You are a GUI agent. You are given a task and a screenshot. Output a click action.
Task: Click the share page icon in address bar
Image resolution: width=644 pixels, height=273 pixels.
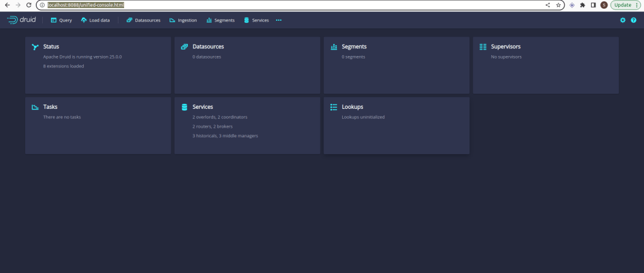coord(548,5)
